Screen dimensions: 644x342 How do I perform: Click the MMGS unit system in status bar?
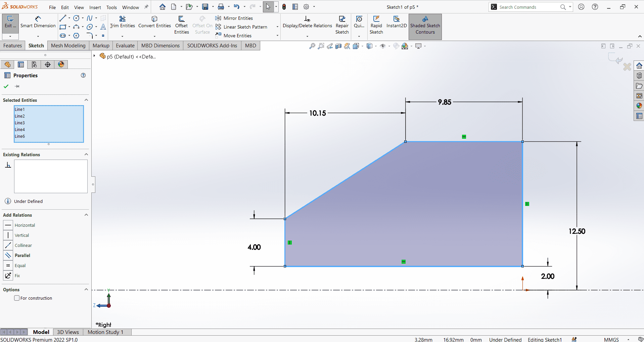[611, 339]
